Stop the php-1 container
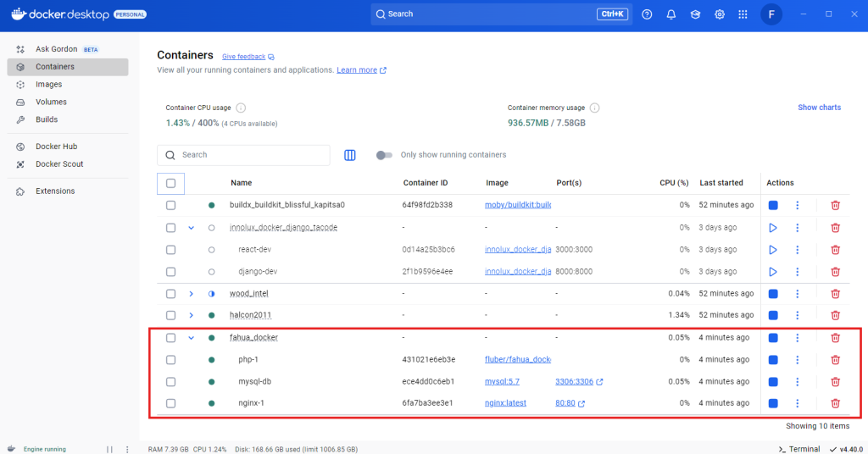 [773, 360]
